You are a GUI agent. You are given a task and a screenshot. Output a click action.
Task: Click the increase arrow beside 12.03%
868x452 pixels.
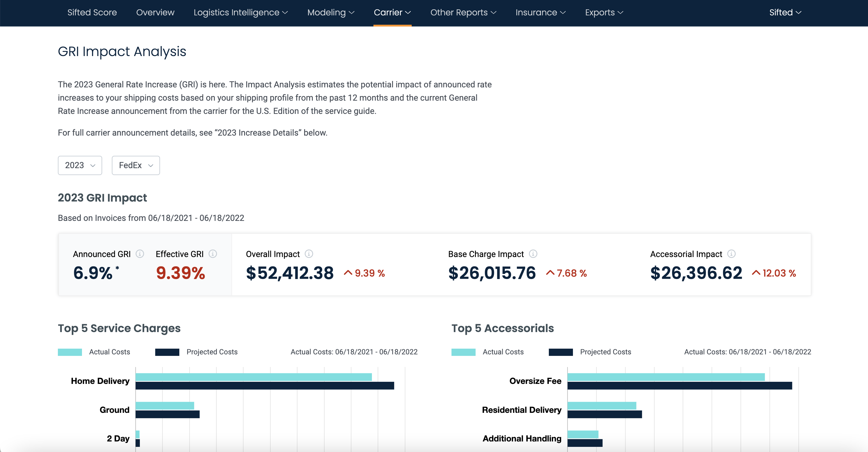(756, 273)
